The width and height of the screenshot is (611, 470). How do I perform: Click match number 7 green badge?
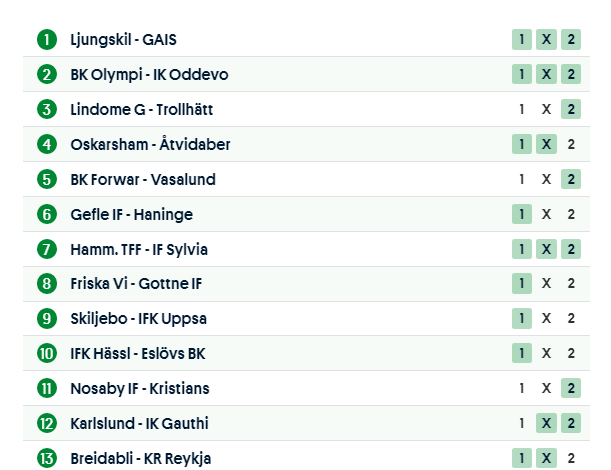(46, 249)
